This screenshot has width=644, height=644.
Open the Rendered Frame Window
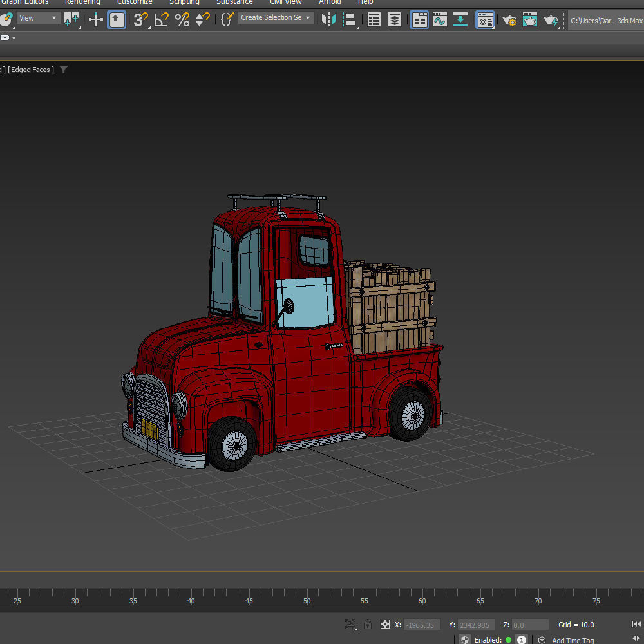pyautogui.click(x=530, y=19)
